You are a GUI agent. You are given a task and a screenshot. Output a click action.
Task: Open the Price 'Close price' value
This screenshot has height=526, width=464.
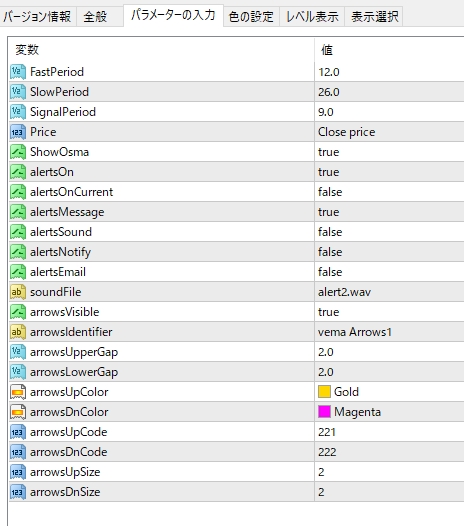[x=347, y=132]
